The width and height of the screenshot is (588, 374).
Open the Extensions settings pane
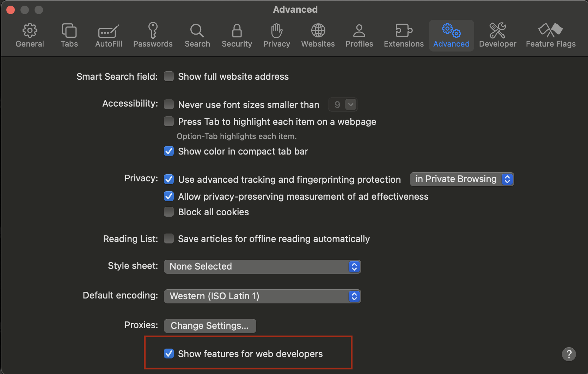[x=403, y=35]
